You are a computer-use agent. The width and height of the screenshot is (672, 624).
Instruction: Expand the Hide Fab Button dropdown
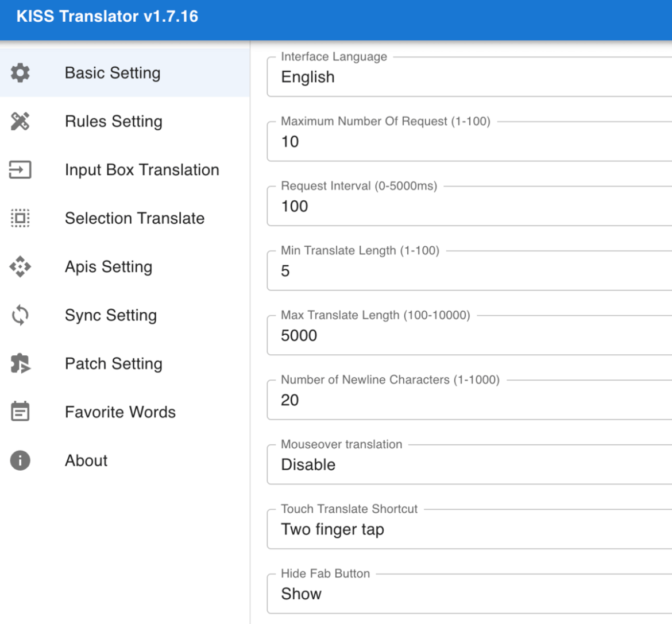(469, 594)
